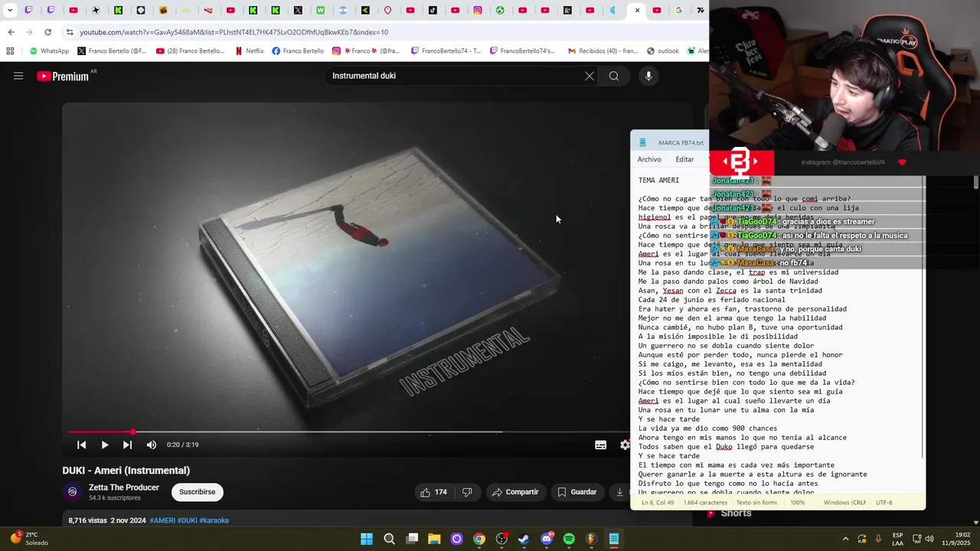The width and height of the screenshot is (980, 551).
Task: Go back to the previous video
Action: click(x=81, y=445)
